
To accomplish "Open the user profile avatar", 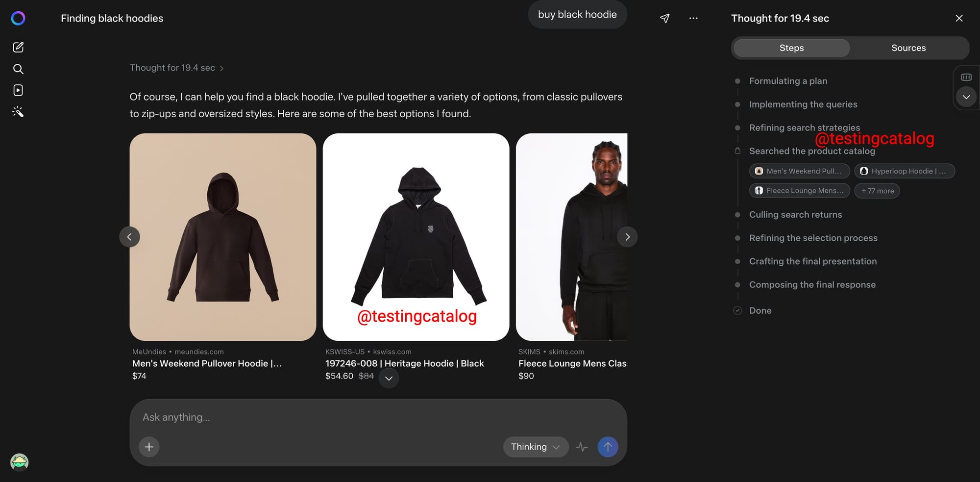I will (20, 462).
